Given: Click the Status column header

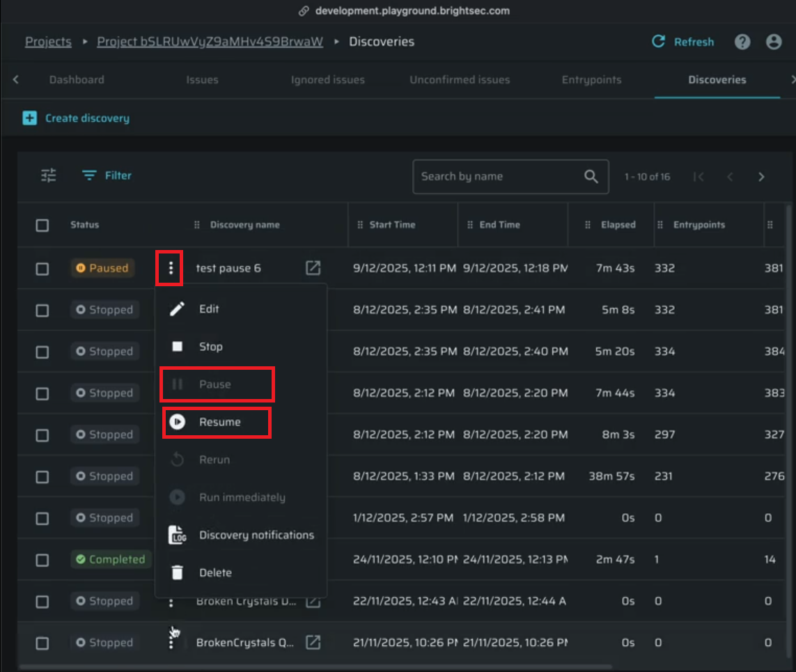Looking at the screenshot, I should (x=85, y=225).
